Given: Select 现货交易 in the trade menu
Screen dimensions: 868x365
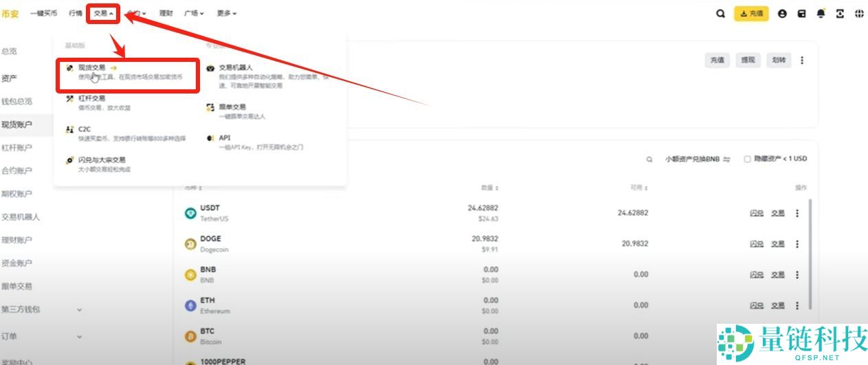Looking at the screenshot, I should [x=92, y=68].
